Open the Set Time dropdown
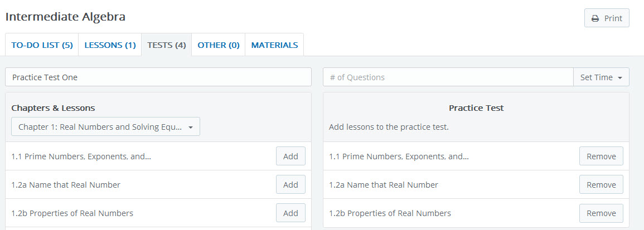 click(x=601, y=77)
